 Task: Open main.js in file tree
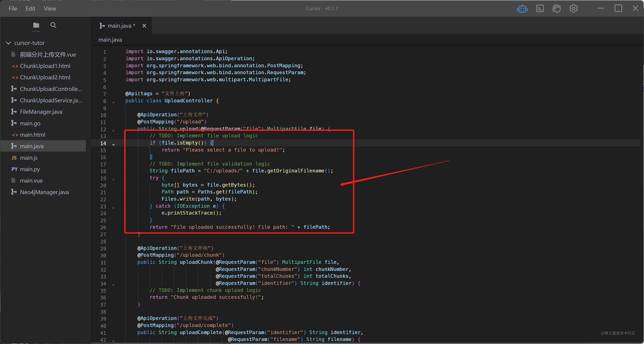pos(29,158)
